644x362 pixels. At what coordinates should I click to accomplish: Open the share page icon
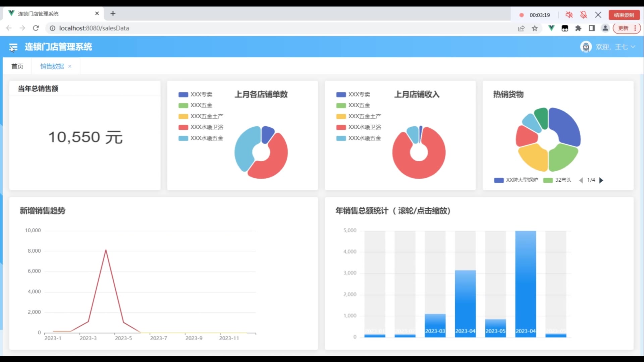[x=521, y=28]
